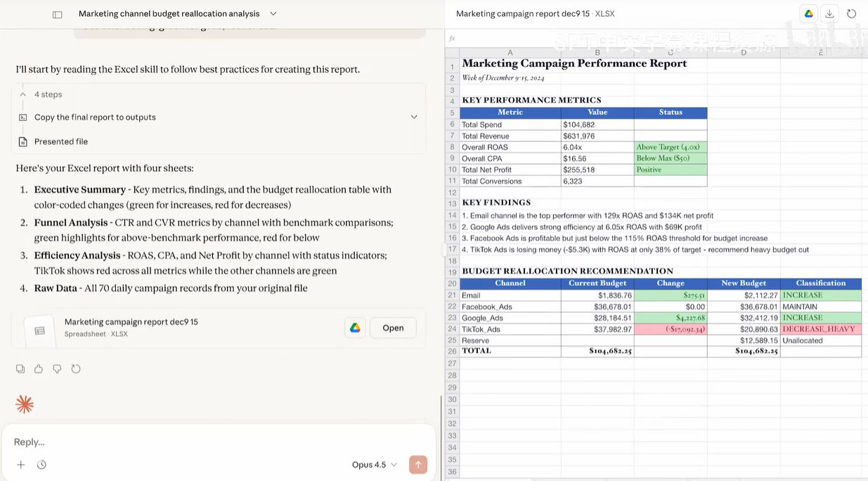Toggle the sidebar panel icon
The image size is (868, 481).
[x=58, y=14]
